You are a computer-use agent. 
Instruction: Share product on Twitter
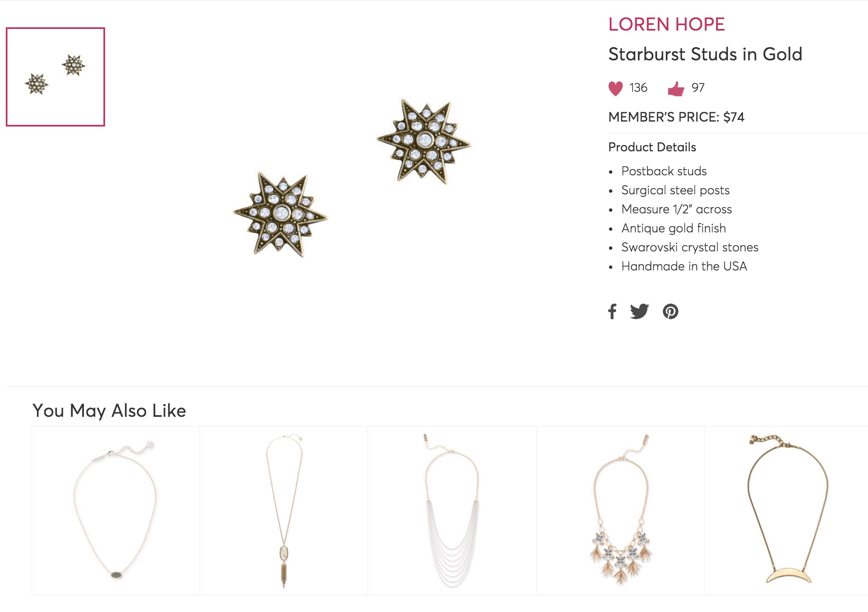[x=639, y=311]
